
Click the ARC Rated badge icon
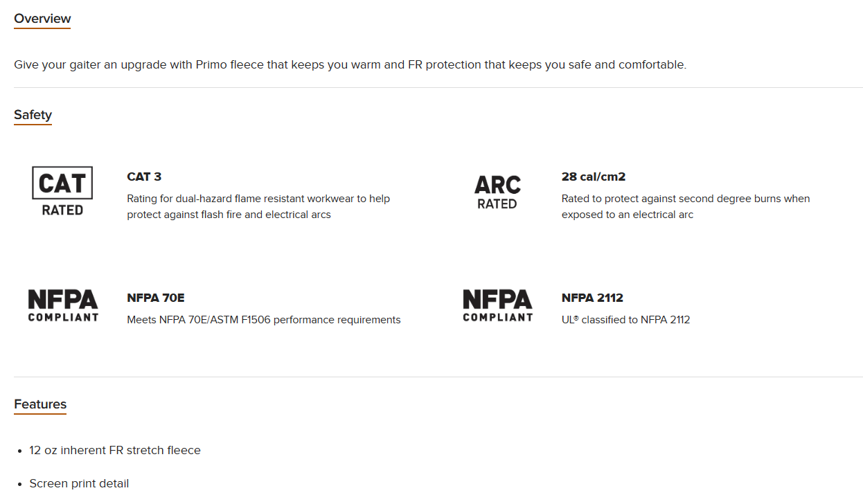(x=497, y=192)
